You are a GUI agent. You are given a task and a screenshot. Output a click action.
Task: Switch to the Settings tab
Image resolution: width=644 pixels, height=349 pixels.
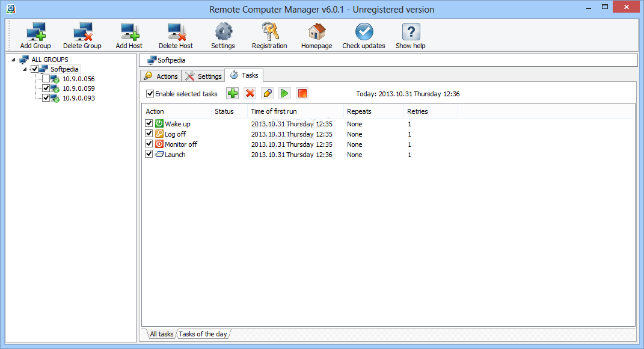[x=203, y=76]
